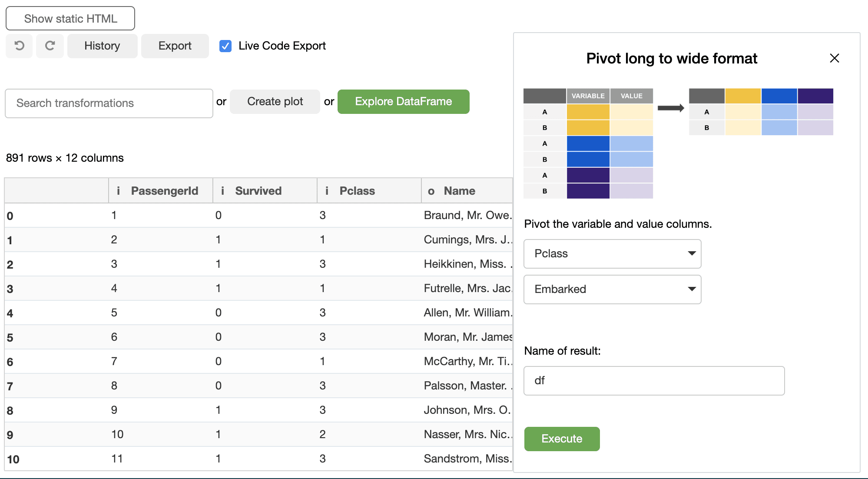This screenshot has width=868, height=479.
Task: Click the Create plot button
Action: [275, 101]
